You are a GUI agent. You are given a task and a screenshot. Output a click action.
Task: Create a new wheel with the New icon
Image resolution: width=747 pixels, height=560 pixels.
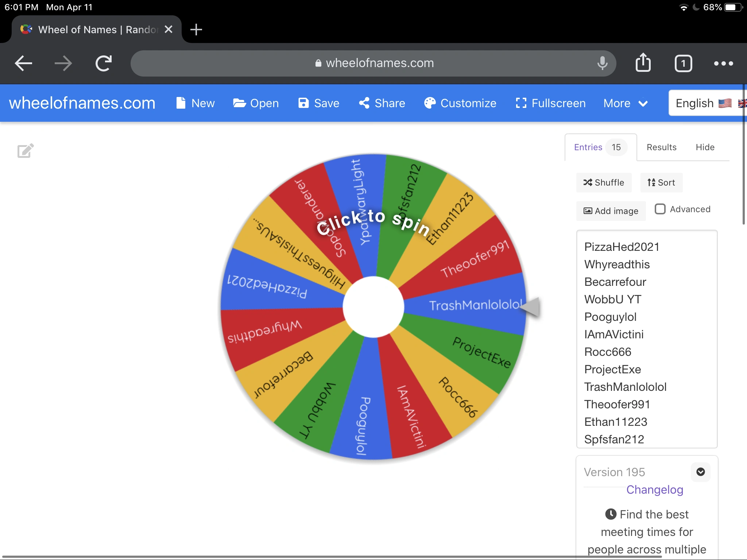click(196, 103)
